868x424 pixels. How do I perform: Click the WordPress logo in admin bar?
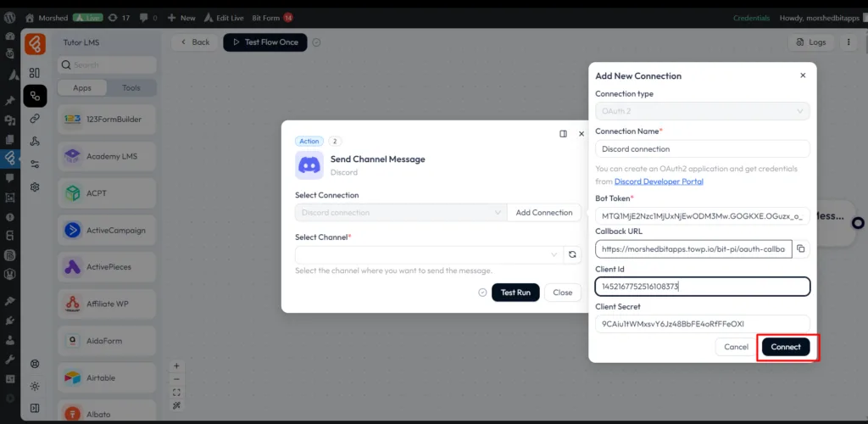9,18
